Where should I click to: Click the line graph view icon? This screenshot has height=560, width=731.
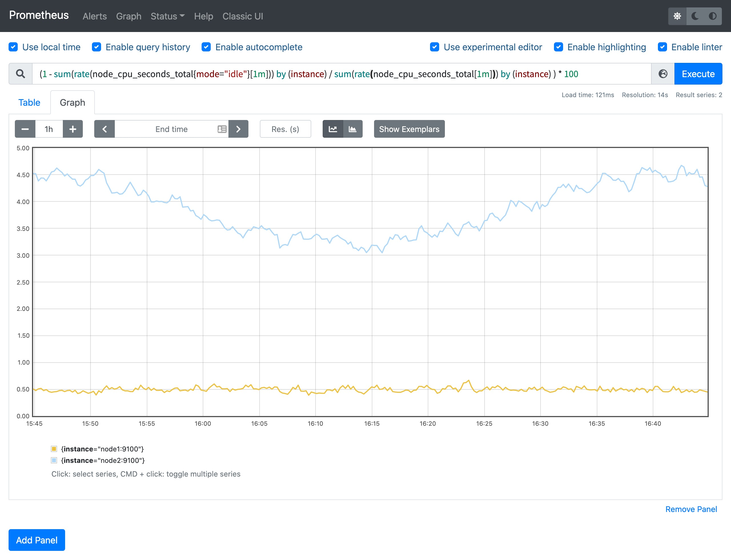tap(333, 129)
